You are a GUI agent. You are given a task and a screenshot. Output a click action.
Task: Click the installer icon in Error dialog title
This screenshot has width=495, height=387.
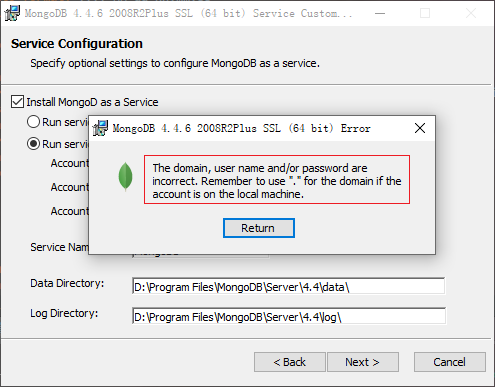pos(100,128)
